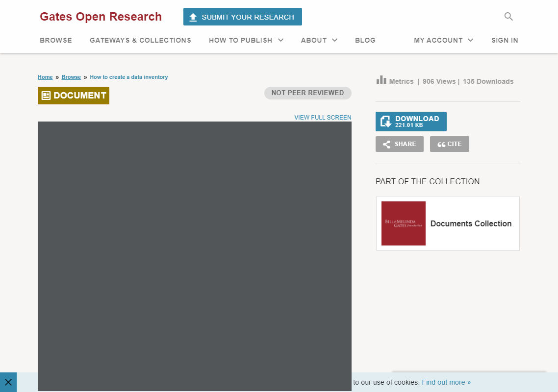Viewport: 558px width, 392px height.
Task: Select the Browse menu item
Action: [x=55, y=40]
